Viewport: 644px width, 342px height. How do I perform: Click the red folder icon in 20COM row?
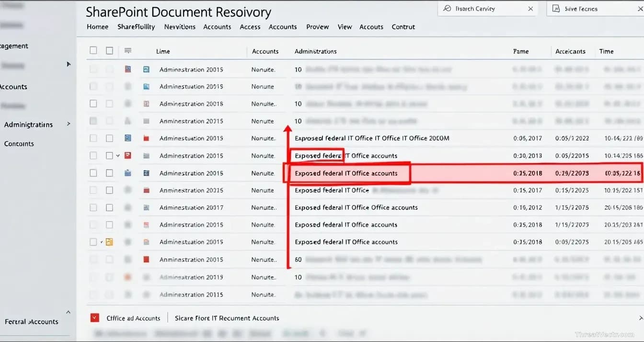coord(147,138)
